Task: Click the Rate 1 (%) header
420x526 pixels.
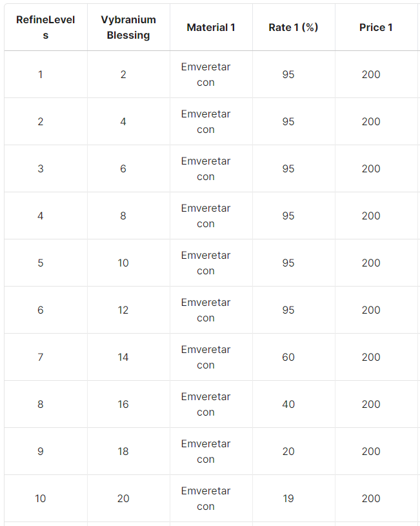Action: coord(294,27)
